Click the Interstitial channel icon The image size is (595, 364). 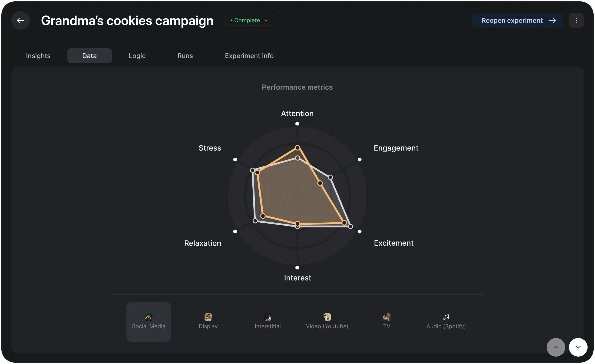pyautogui.click(x=268, y=317)
